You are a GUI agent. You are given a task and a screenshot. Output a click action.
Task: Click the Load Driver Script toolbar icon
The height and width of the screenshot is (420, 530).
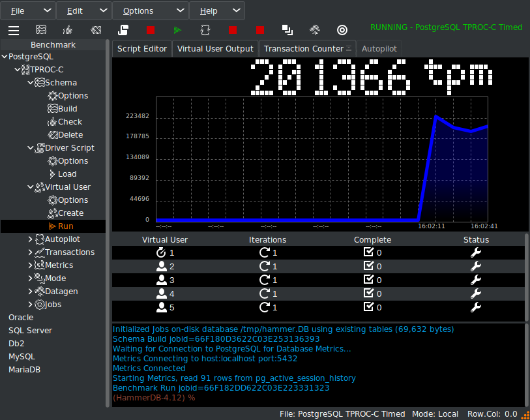click(123, 30)
